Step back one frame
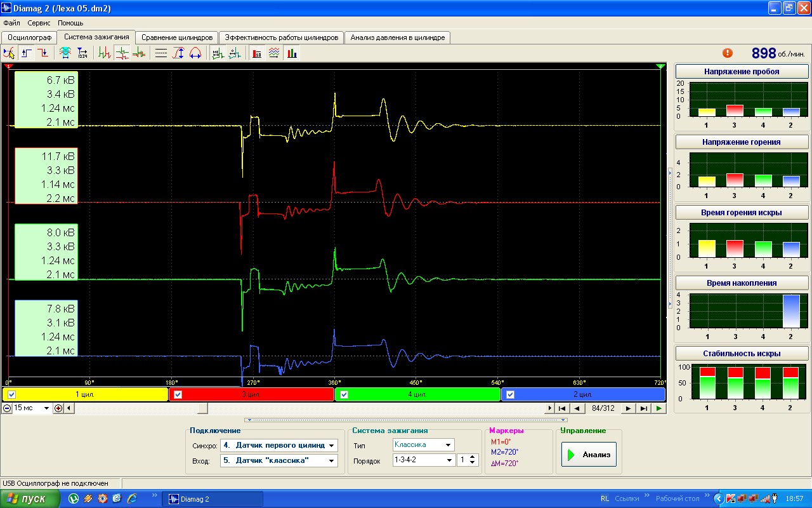Viewport: 812px width, 508px height. 577,408
